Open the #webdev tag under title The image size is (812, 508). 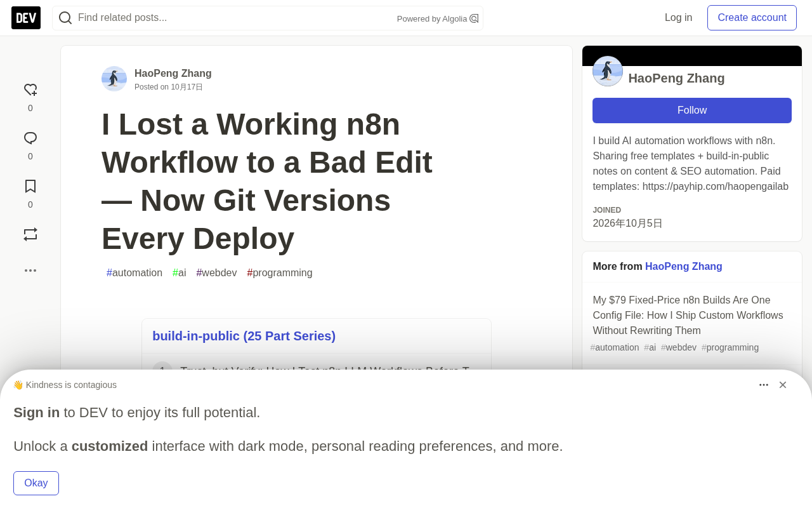point(216,273)
